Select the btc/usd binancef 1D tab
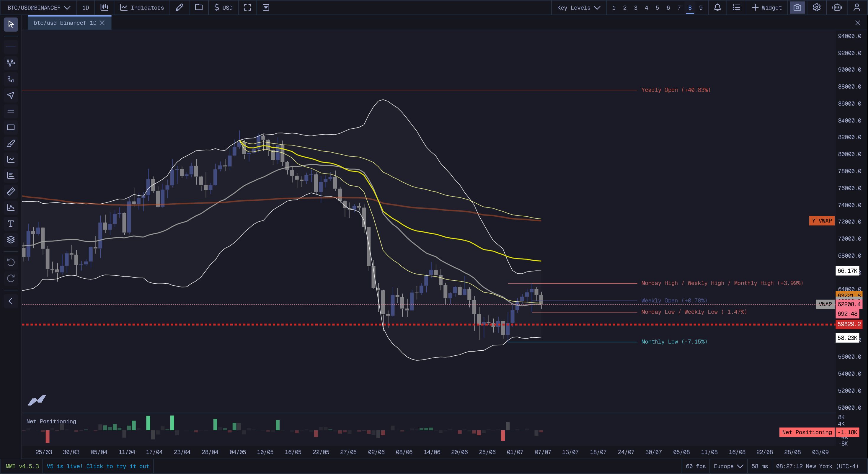The image size is (868, 474). (65, 23)
